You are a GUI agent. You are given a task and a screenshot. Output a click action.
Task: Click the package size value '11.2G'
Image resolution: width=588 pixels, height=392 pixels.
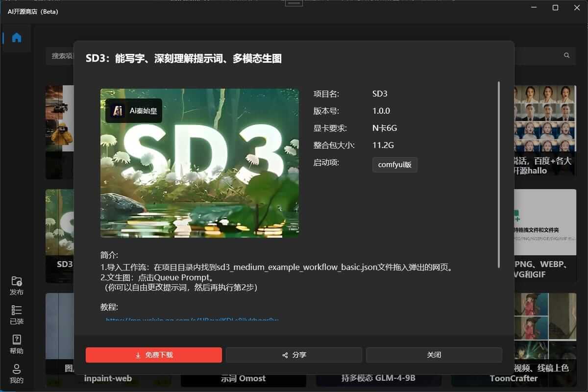coord(383,145)
